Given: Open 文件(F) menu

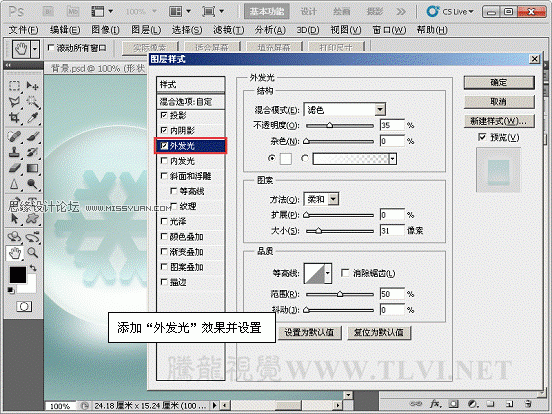Looking at the screenshot, I should [x=23, y=30].
